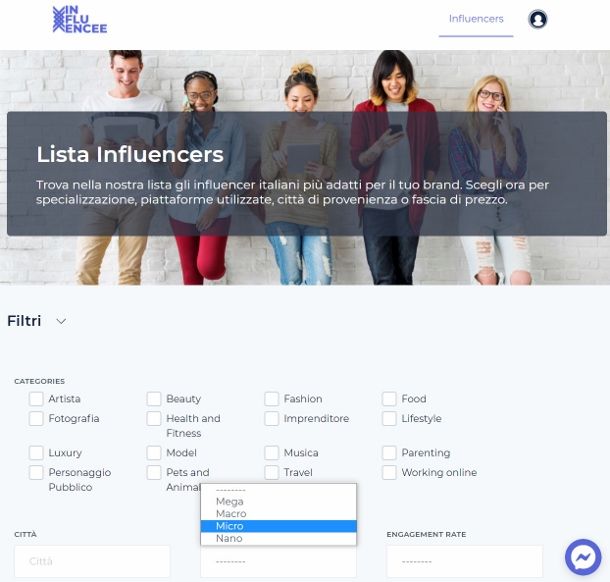Check the Artista category box
The image size is (610, 582).
36,399
